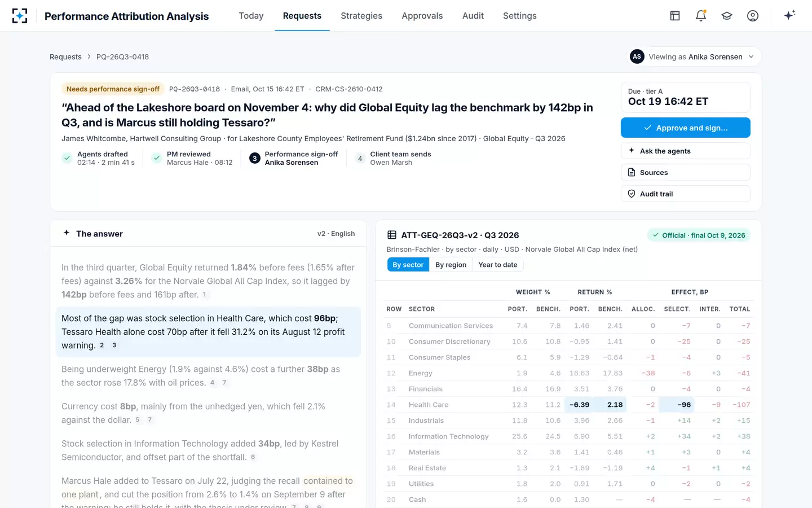
Task: Expand the Viewing as Anika Sorensen dropdown
Action: (x=695, y=56)
